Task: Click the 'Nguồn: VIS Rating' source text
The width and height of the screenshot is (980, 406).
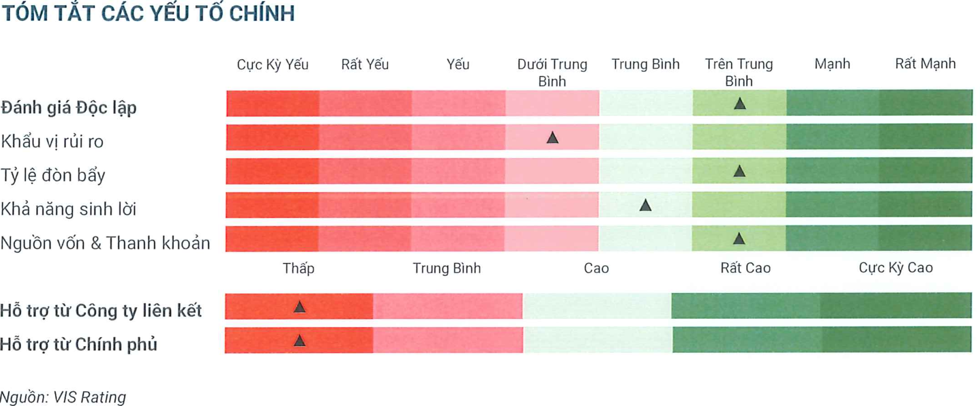Action: tap(63, 397)
